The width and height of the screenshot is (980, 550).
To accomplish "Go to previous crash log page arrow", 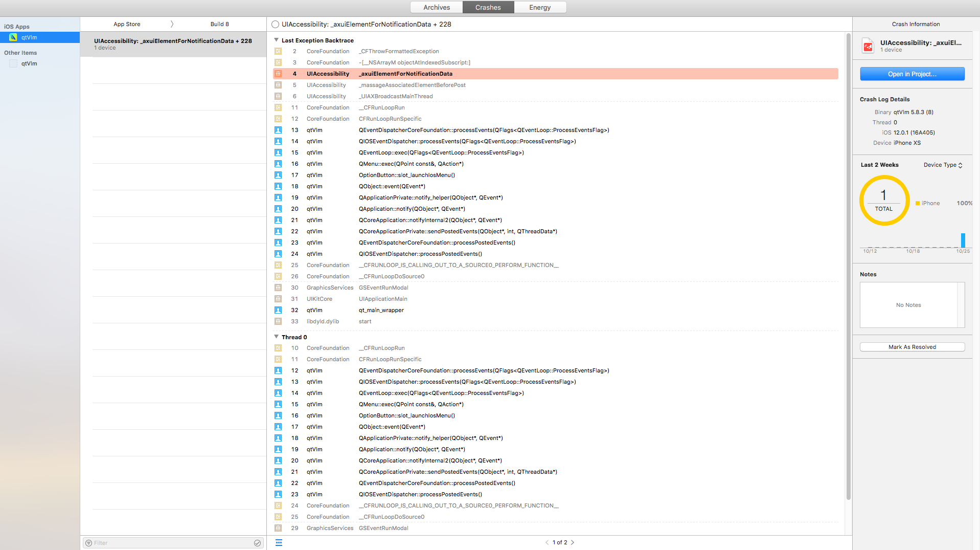I will click(547, 542).
